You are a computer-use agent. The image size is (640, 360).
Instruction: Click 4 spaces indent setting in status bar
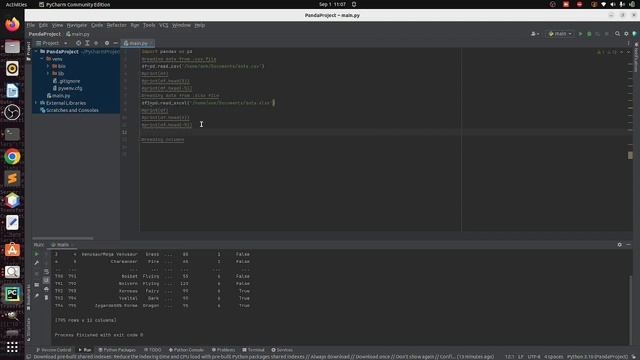(553, 357)
